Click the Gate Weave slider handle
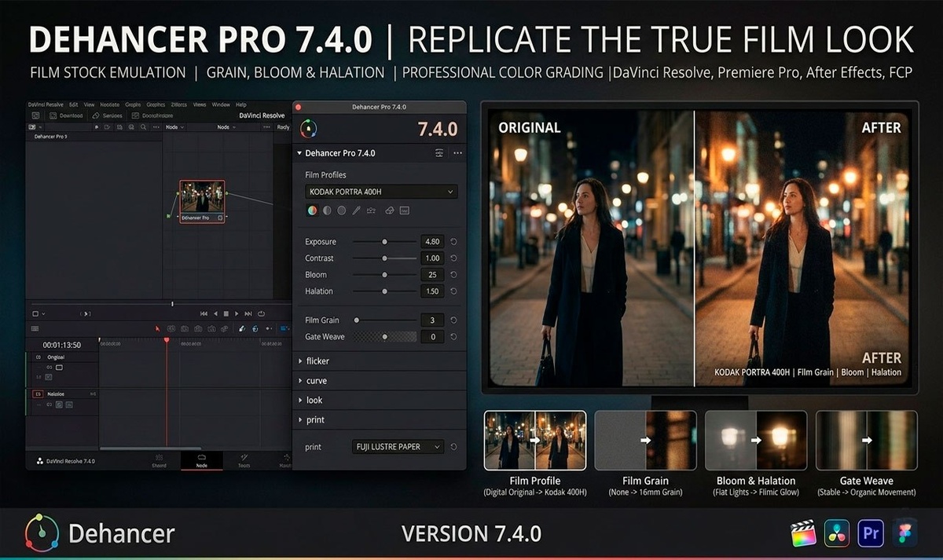The width and height of the screenshot is (943, 560). (x=384, y=337)
